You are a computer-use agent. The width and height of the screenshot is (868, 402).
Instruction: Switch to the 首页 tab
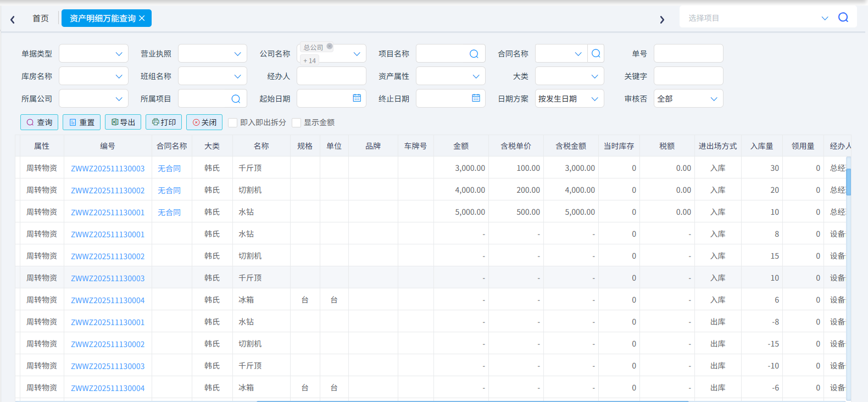pyautogui.click(x=40, y=18)
